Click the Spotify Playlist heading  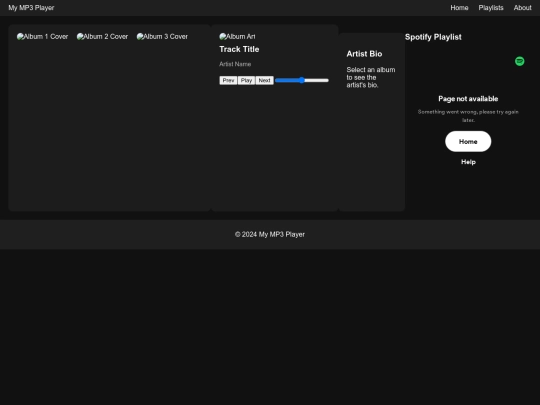click(x=433, y=37)
